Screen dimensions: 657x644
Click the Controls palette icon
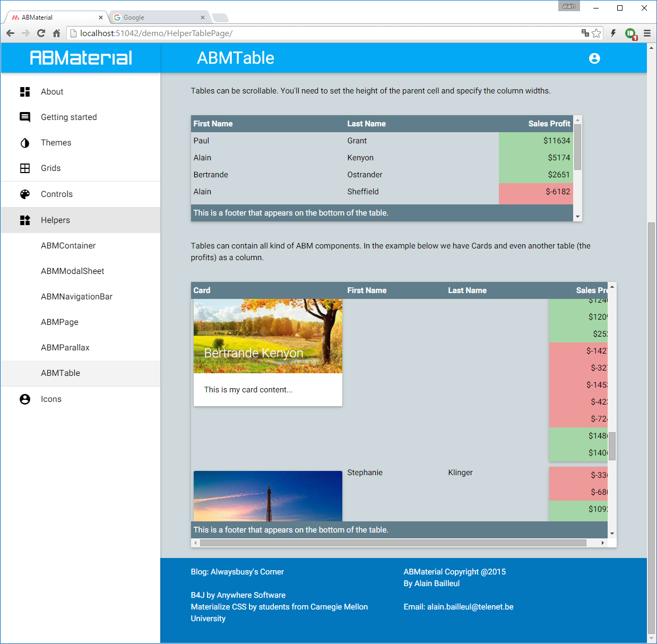[x=25, y=194]
